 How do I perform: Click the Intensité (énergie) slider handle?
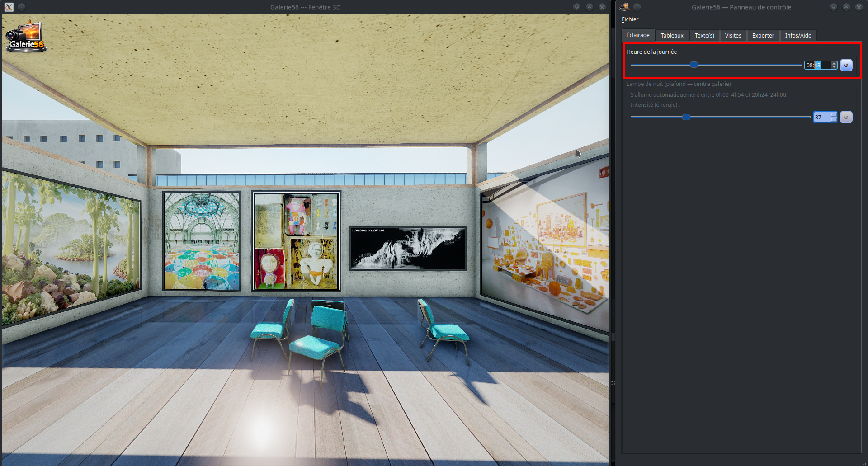(x=686, y=117)
